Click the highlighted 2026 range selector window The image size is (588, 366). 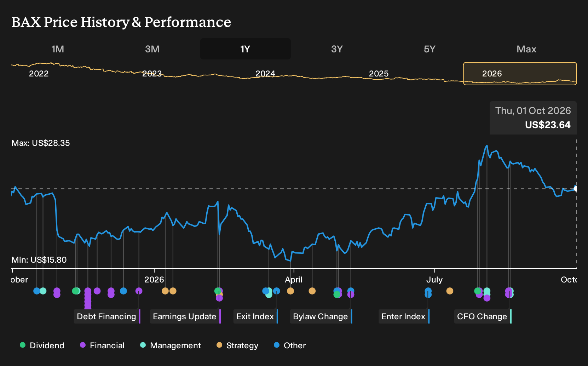(x=520, y=74)
